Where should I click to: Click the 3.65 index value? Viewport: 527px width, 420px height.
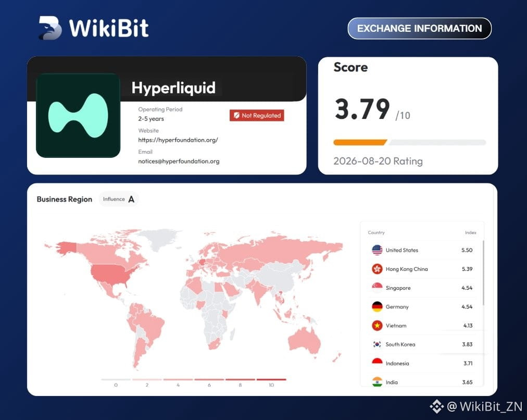pos(467,382)
